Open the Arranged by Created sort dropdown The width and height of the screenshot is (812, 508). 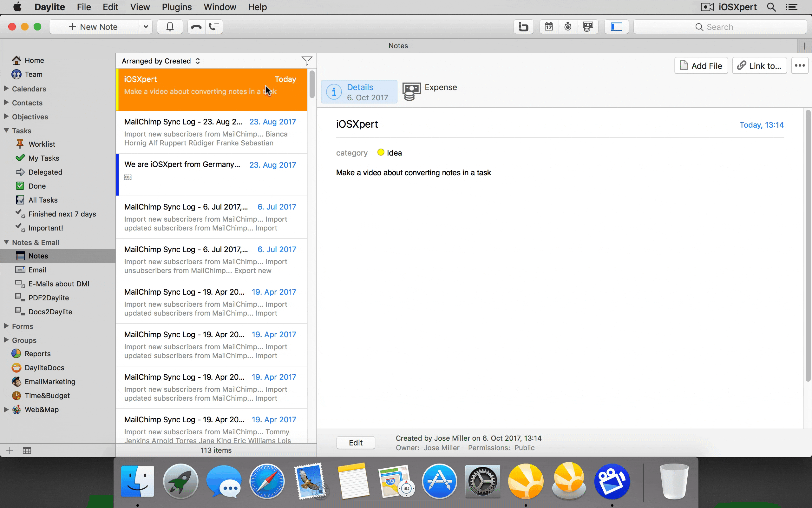[161, 61]
